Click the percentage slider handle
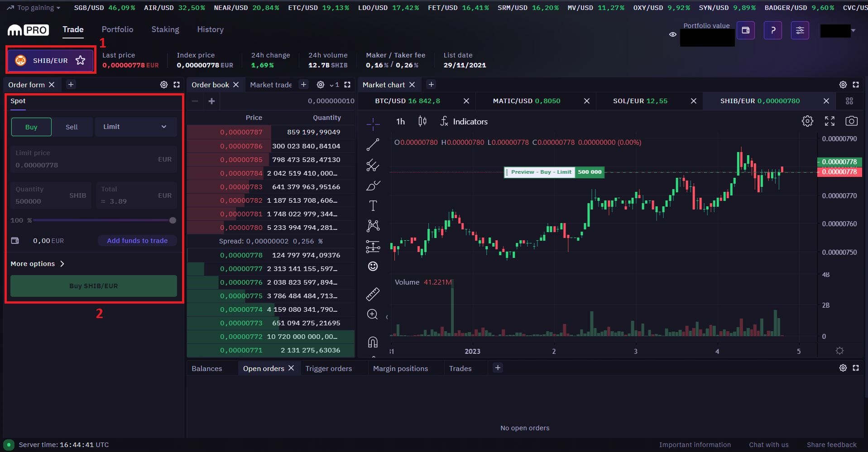The image size is (868, 452). [173, 220]
